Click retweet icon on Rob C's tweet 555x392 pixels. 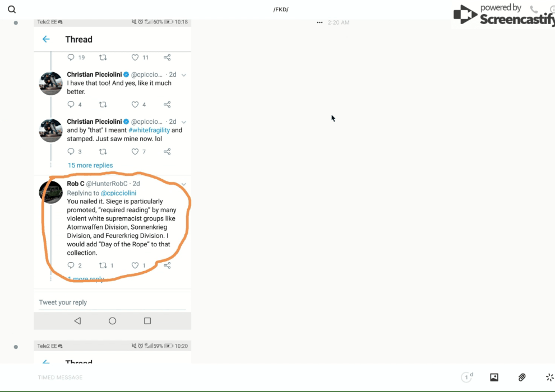point(103,265)
